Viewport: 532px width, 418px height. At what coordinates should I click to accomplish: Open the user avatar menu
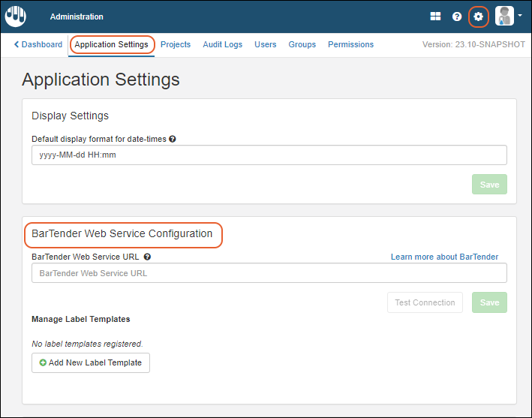click(x=508, y=17)
